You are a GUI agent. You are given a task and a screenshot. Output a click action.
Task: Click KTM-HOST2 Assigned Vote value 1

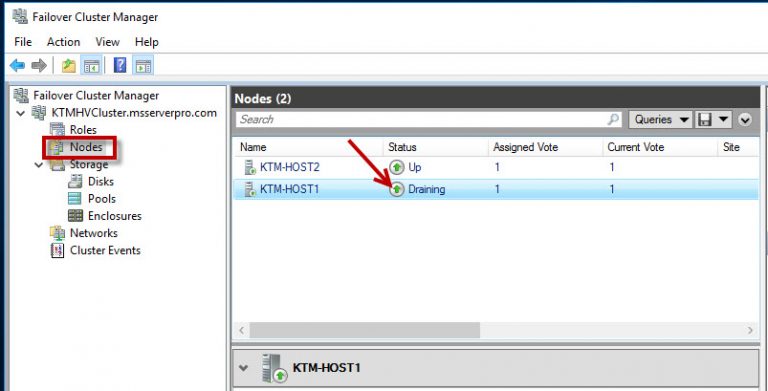click(x=497, y=167)
